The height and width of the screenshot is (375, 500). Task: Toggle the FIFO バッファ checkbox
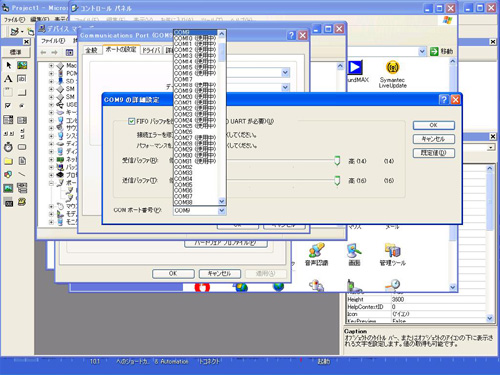tap(131, 121)
